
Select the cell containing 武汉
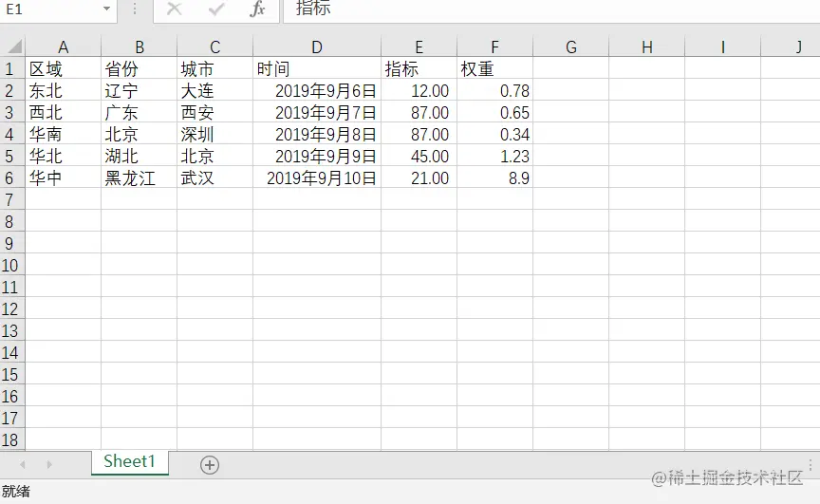point(214,178)
